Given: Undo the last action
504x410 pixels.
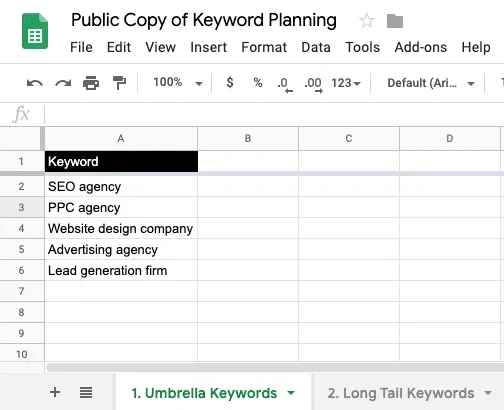Looking at the screenshot, I should coord(35,83).
